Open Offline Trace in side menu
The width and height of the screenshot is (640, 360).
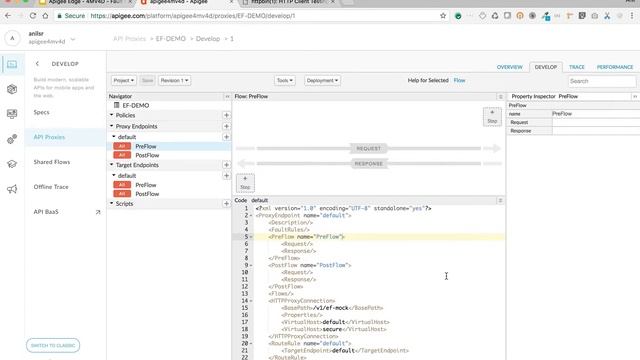[x=51, y=187]
